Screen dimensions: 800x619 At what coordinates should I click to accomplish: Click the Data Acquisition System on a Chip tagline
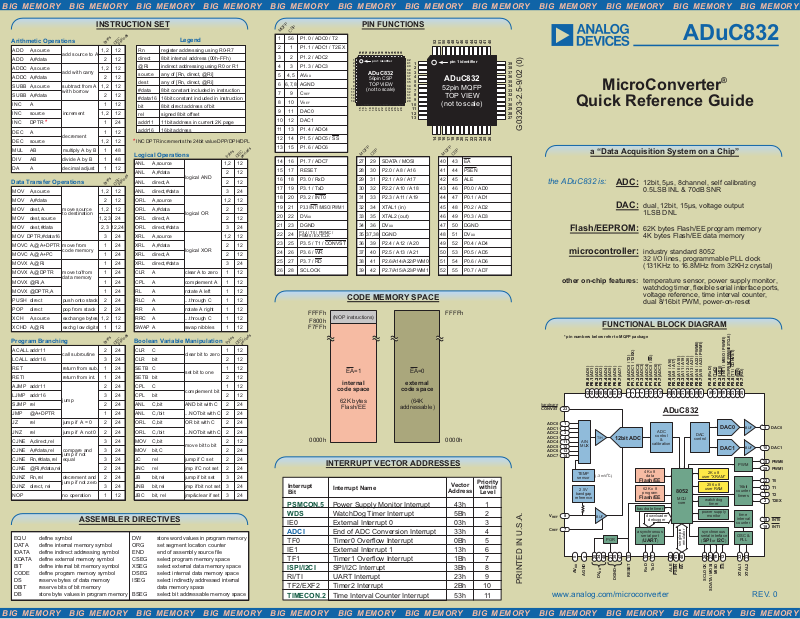(664, 151)
